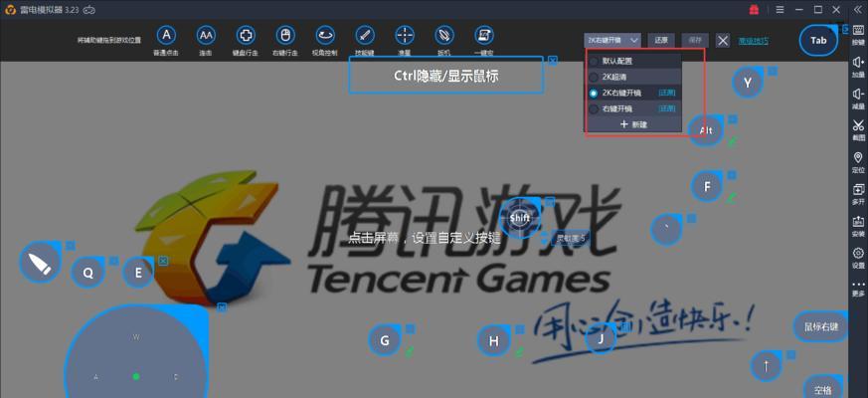Click the green edit pencil beside Alt key
Viewport: 868px width, 398px height.
[x=732, y=142]
